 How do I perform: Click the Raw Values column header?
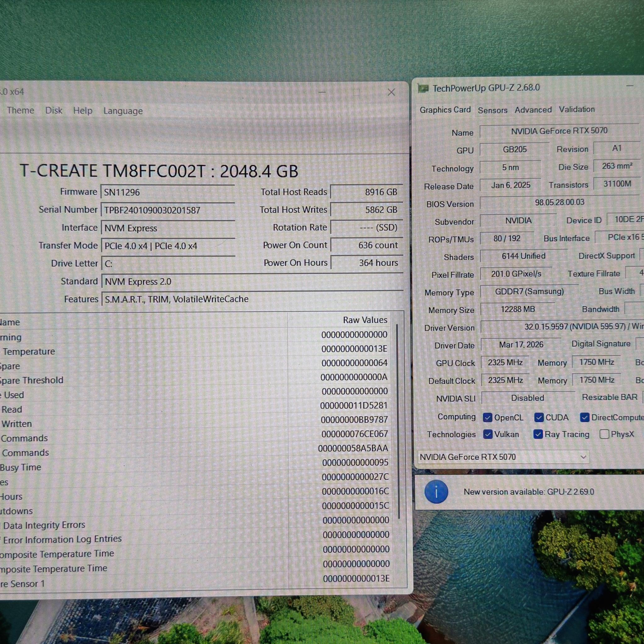click(x=365, y=320)
